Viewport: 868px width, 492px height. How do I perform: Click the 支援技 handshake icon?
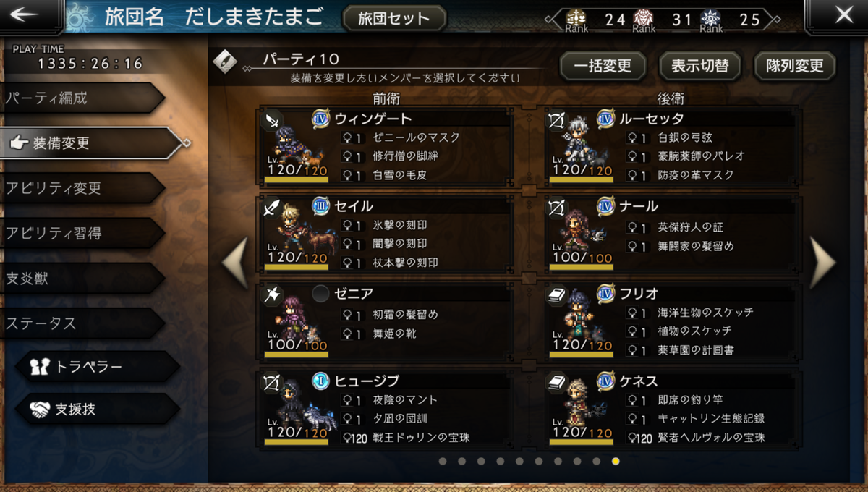[40, 410]
